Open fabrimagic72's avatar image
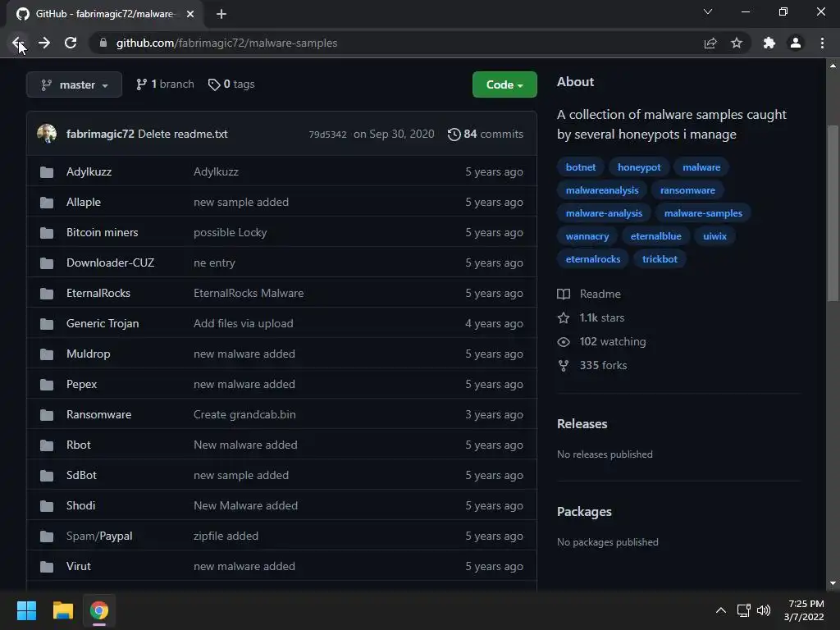 (47, 134)
